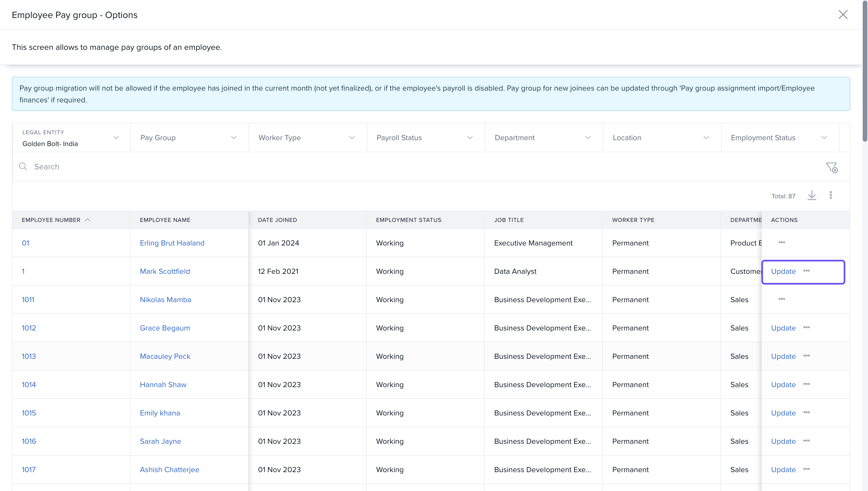The height and width of the screenshot is (491, 868).
Task: Open more actions for Grace Begaum row
Action: 806,328
